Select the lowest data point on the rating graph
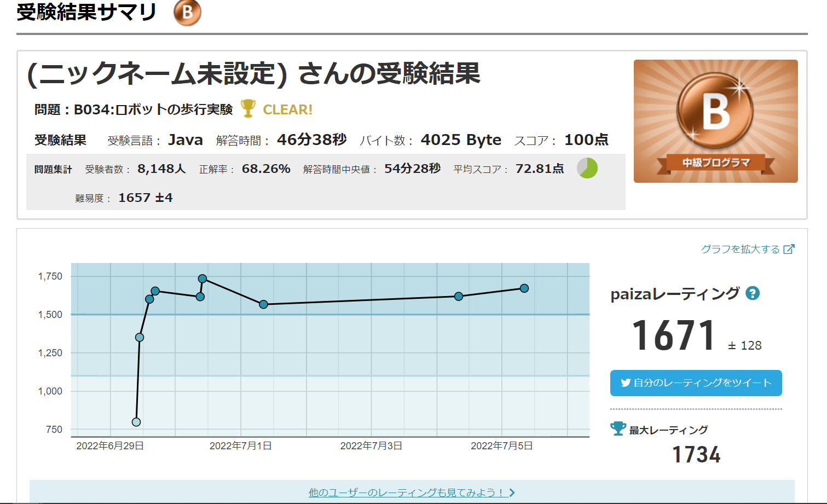This screenshot has height=504, width=827. point(136,422)
